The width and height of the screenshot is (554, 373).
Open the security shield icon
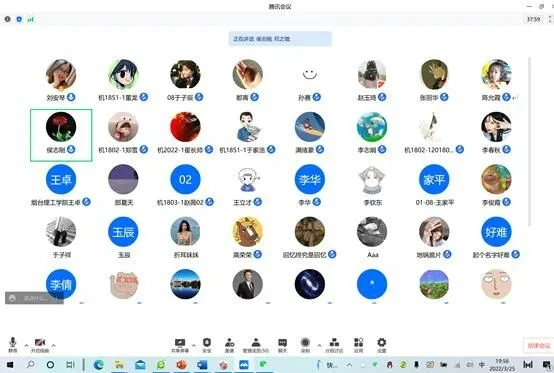click(x=207, y=345)
